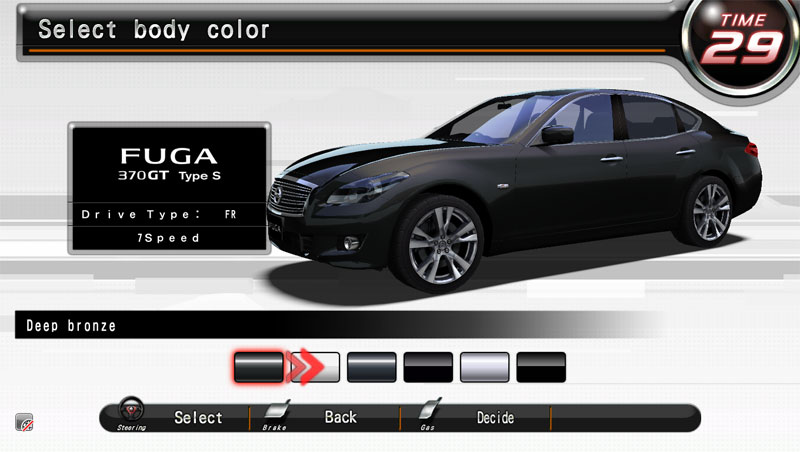Screen dimensions: 800x452
Task: Select the first dark bronze color swatch
Action: (x=259, y=367)
